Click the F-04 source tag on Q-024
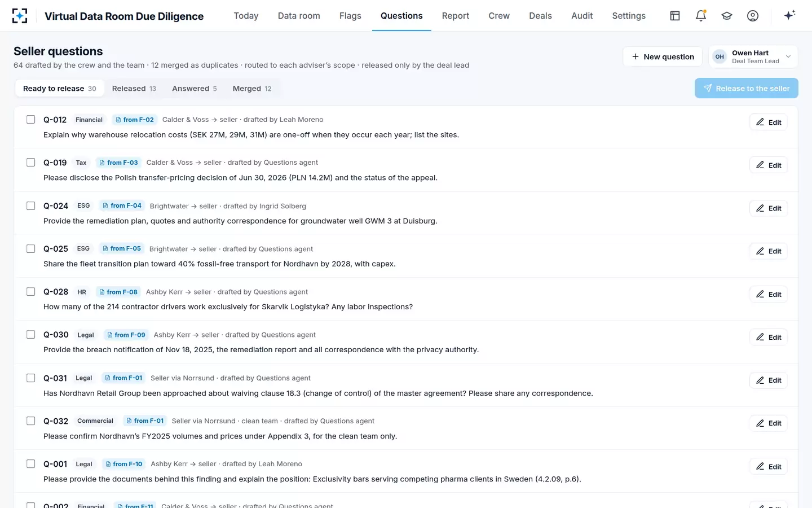This screenshot has width=812, height=508. click(x=122, y=205)
